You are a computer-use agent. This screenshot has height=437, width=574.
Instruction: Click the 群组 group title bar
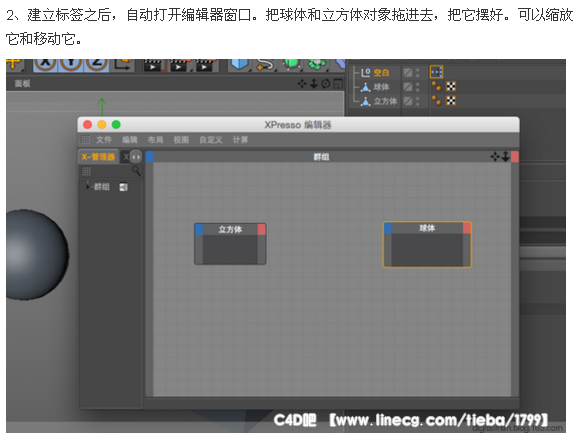[x=321, y=157]
